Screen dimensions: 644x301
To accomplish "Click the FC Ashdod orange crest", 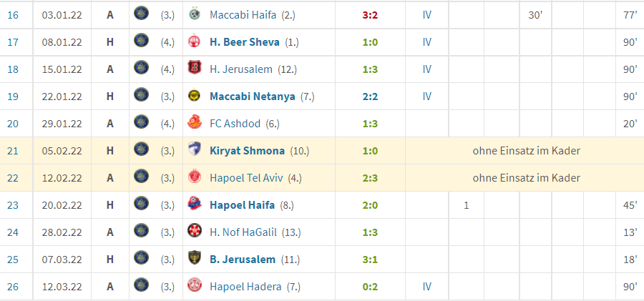I will click(x=193, y=123).
